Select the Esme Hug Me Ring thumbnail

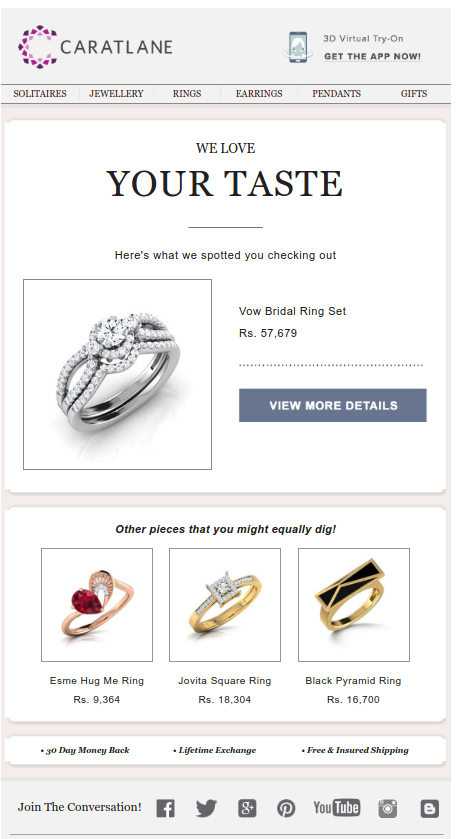(97, 605)
